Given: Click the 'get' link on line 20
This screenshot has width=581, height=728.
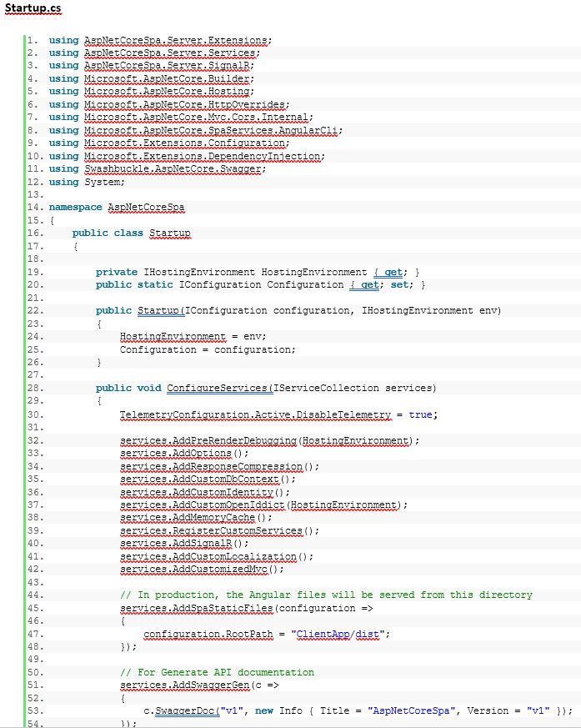Looking at the screenshot, I should point(370,284).
